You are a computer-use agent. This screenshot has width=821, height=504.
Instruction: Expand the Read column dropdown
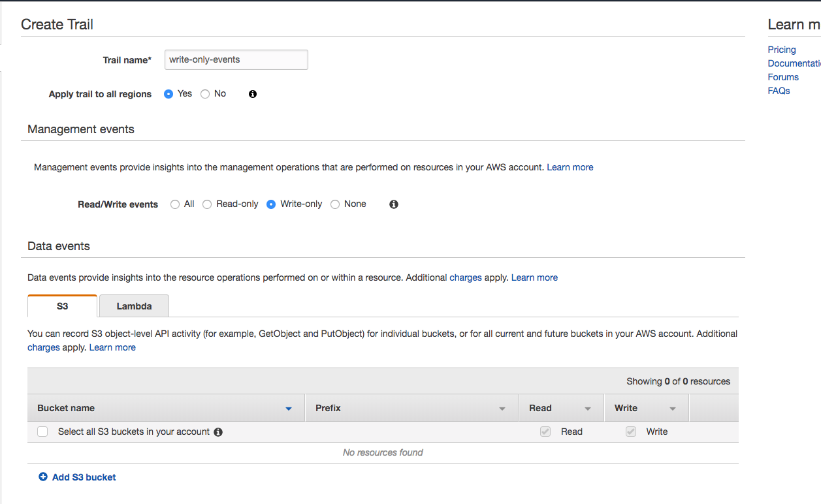coord(587,408)
